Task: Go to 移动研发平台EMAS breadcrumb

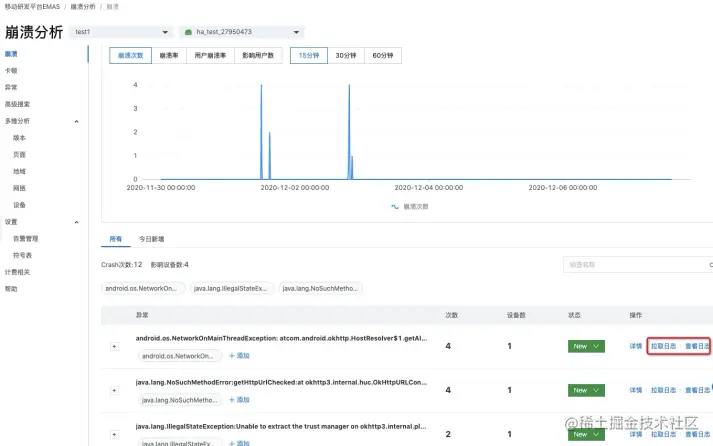Action: pos(32,7)
